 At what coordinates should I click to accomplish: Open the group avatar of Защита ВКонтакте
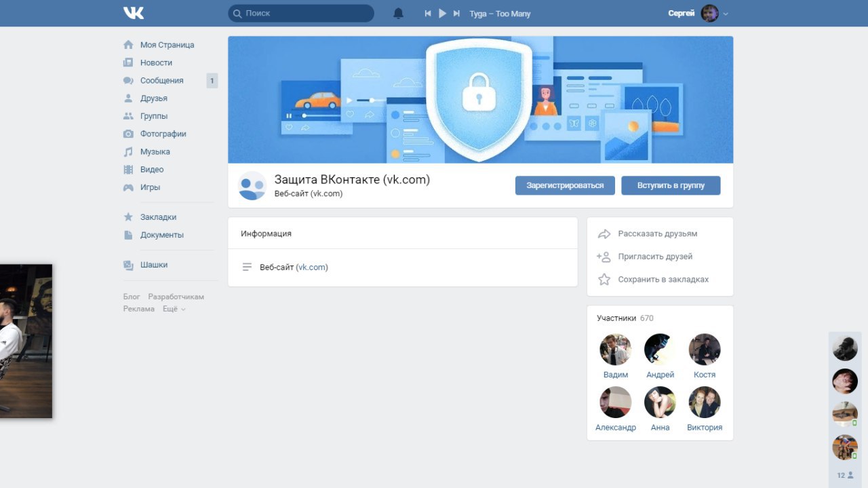pos(252,185)
